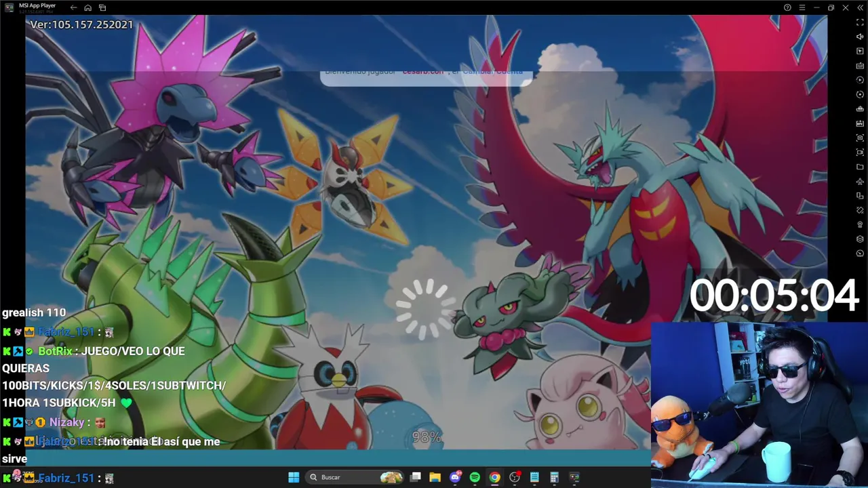Click the BotRix username in chat overlay
868x488 pixels.
(55, 351)
